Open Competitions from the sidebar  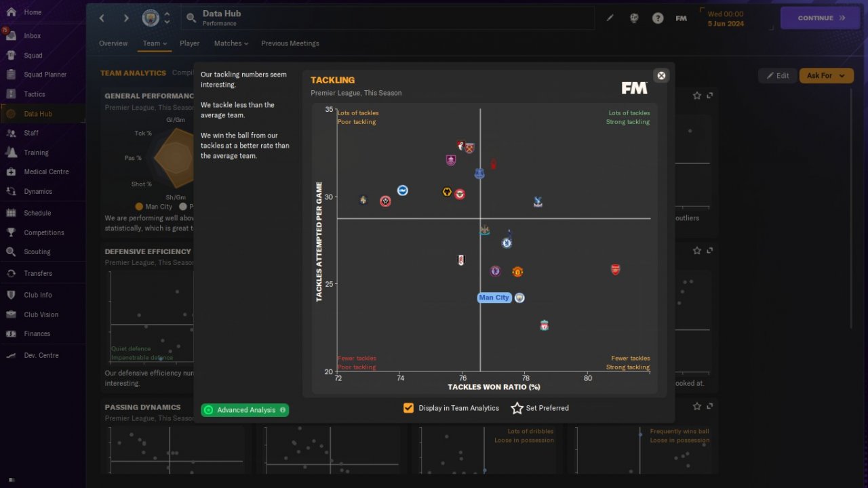pos(43,232)
